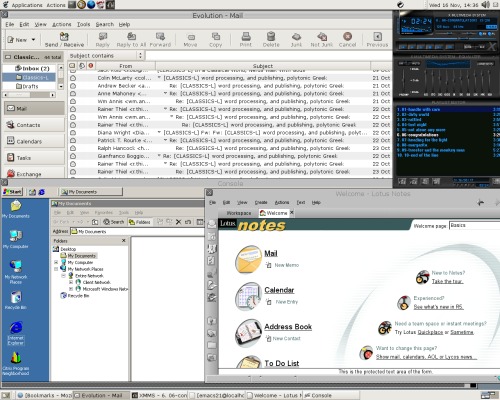Image resolution: width=500 pixels, height=400 pixels.
Task: Open the Applications menu in top panel
Action: 27,5
